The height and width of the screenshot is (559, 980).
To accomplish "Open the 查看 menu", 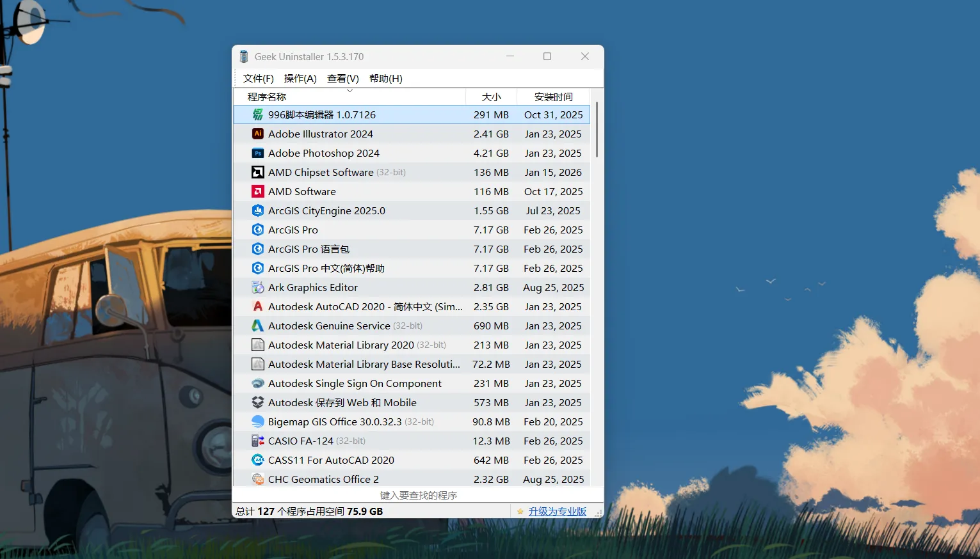I will click(x=342, y=78).
